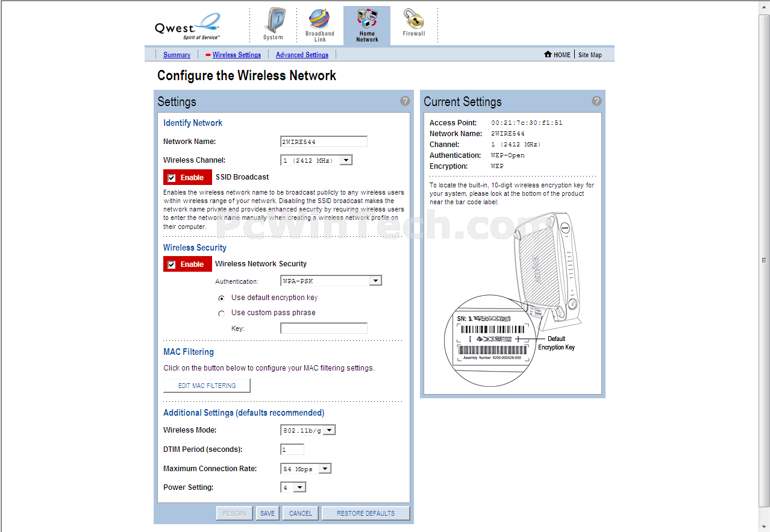Click the Additional Settings heading

pos(244,413)
